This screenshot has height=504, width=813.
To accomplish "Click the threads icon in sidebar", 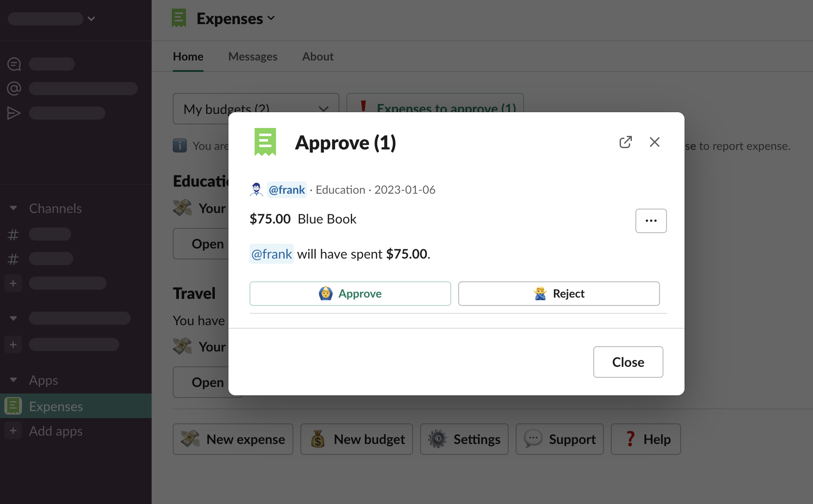I will click(14, 64).
